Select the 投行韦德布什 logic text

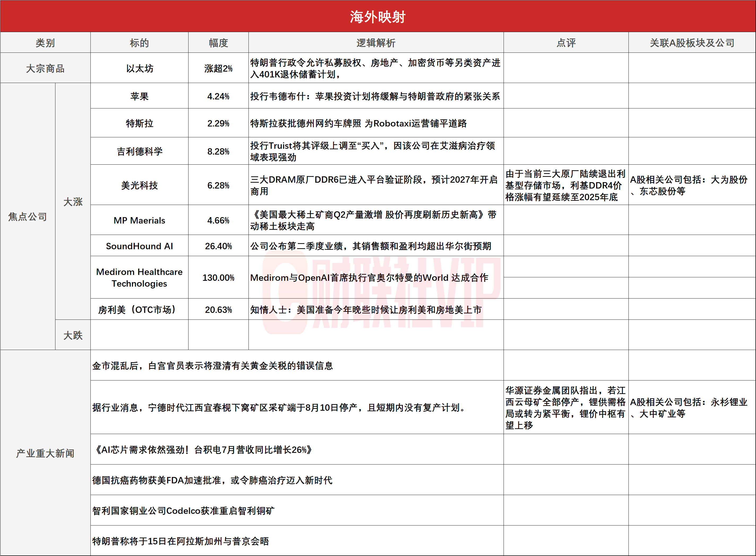coord(375,96)
